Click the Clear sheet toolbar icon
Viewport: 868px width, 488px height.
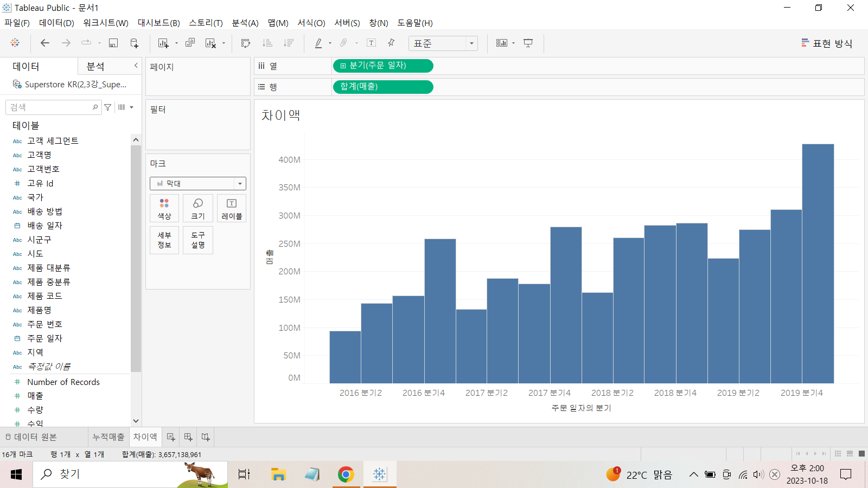[x=211, y=43]
